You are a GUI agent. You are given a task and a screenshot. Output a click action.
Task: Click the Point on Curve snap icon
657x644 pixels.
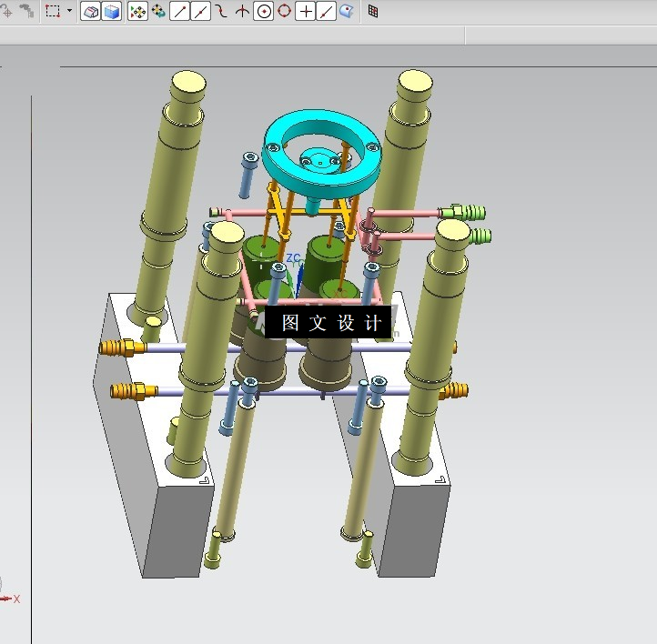click(326, 12)
